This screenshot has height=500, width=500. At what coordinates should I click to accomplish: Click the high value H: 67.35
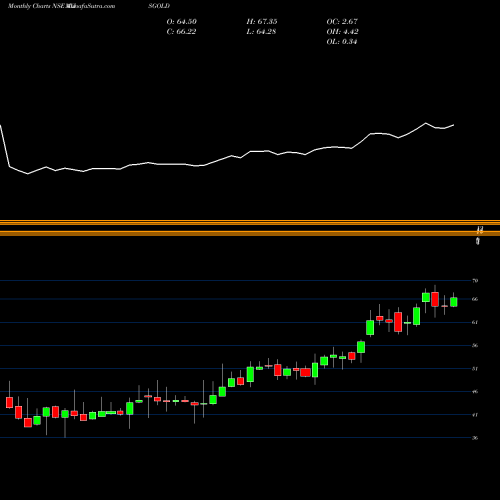262,21
